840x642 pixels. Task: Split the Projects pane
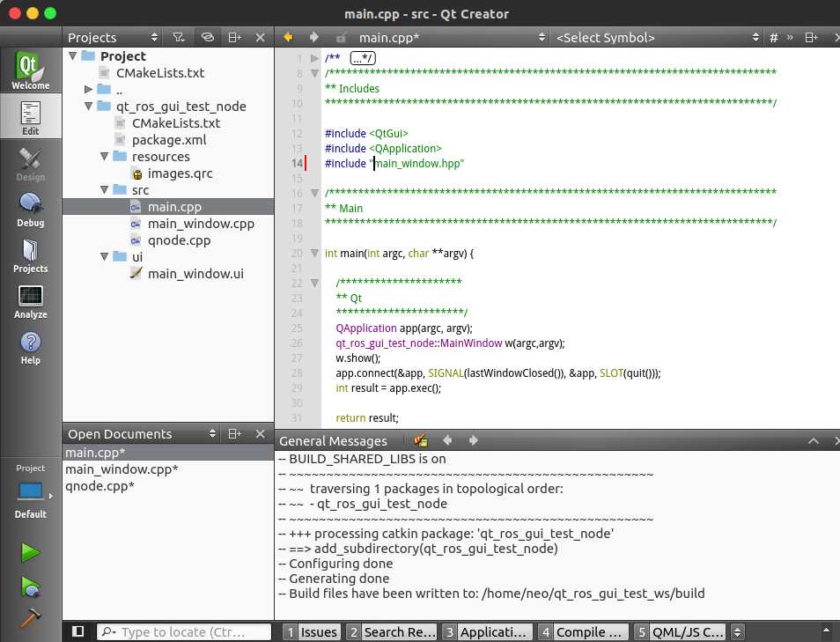pyautogui.click(x=234, y=38)
